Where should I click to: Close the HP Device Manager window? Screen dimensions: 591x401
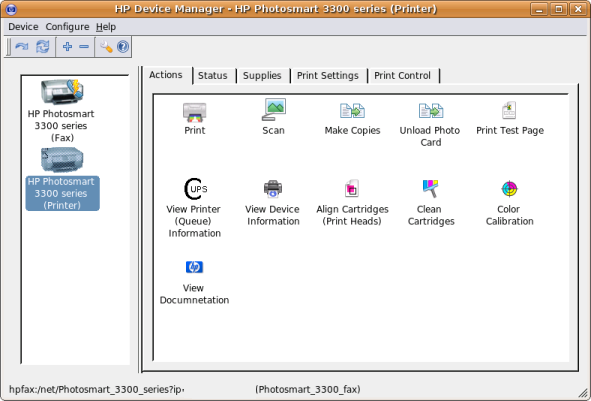[x=578, y=9]
